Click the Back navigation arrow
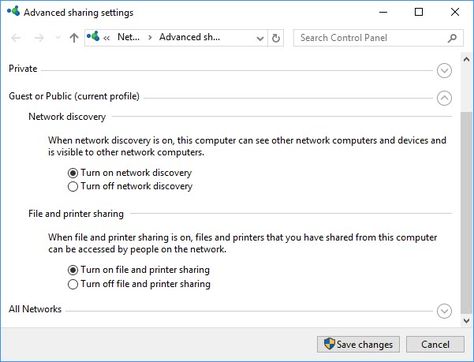 (x=16, y=38)
